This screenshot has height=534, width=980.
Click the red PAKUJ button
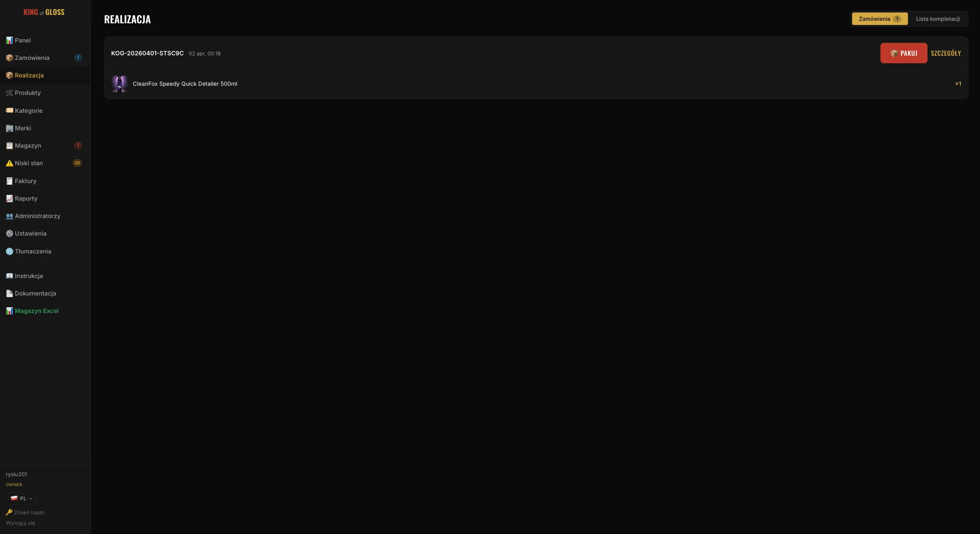click(x=904, y=53)
